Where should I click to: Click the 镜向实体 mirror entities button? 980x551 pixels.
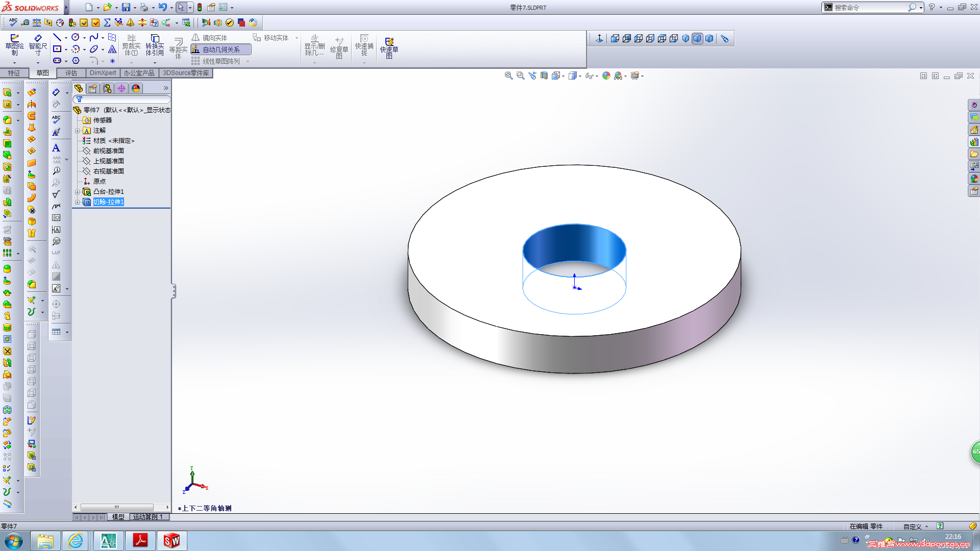click(210, 38)
